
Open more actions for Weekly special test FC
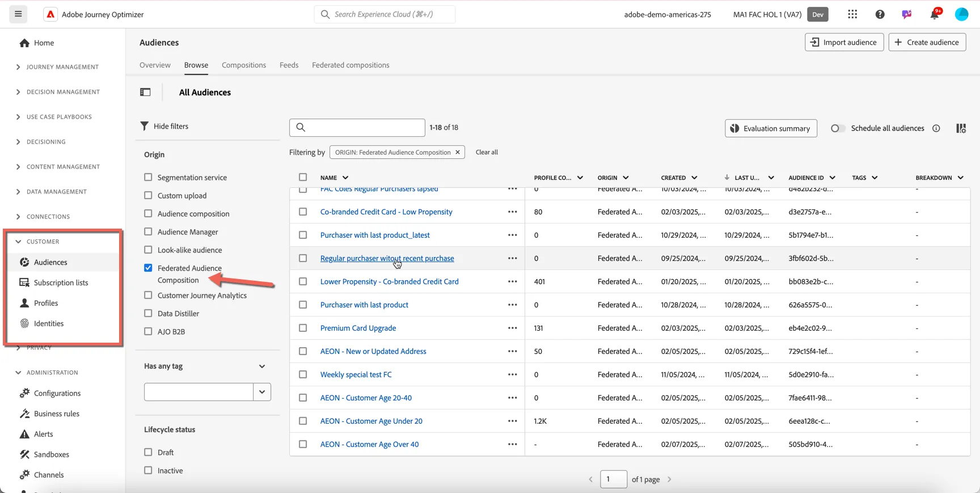point(513,374)
